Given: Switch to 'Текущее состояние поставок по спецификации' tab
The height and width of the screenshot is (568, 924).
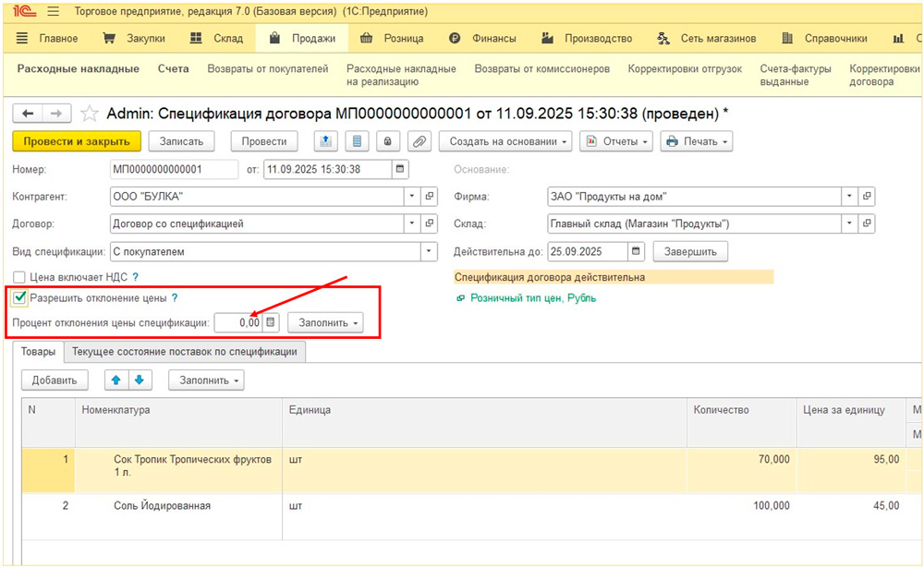Looking at the screenshot, I should 184,352.
